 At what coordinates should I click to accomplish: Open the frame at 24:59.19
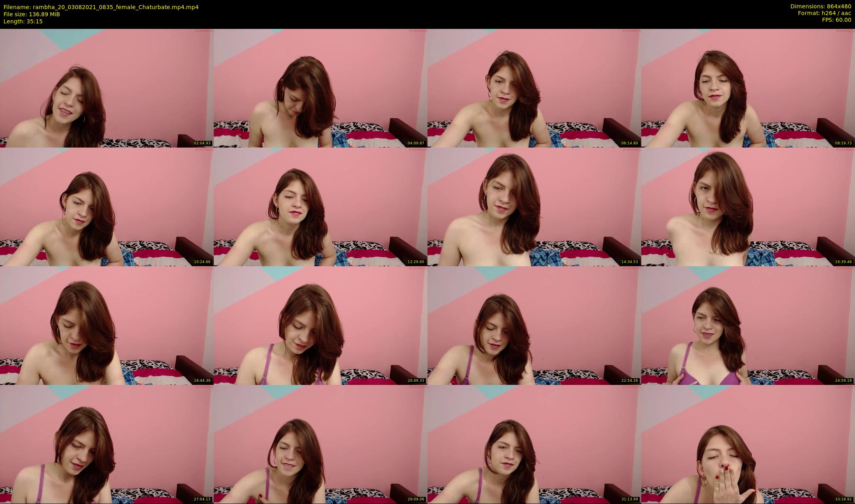(x=748, y=325)
